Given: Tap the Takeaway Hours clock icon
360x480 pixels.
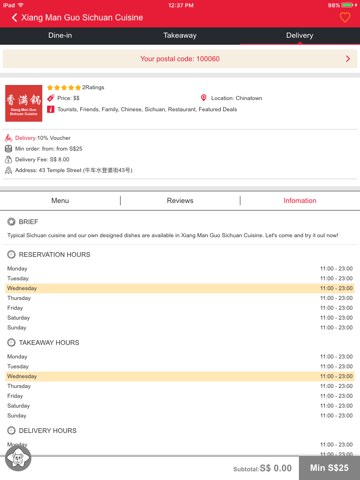Looking at the screenshot, I should 11,343.
